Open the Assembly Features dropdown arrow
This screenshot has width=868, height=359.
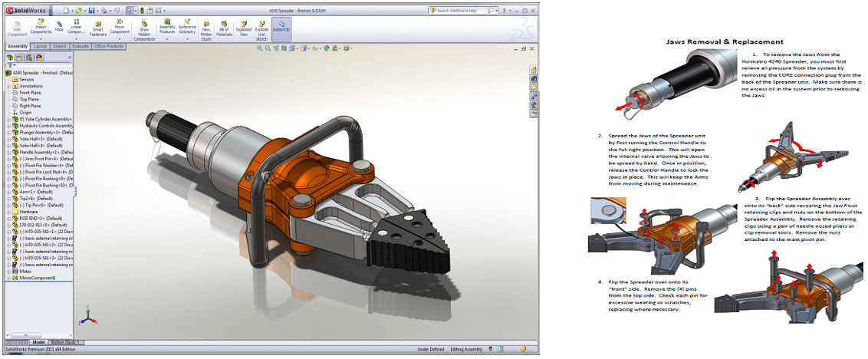167,41
